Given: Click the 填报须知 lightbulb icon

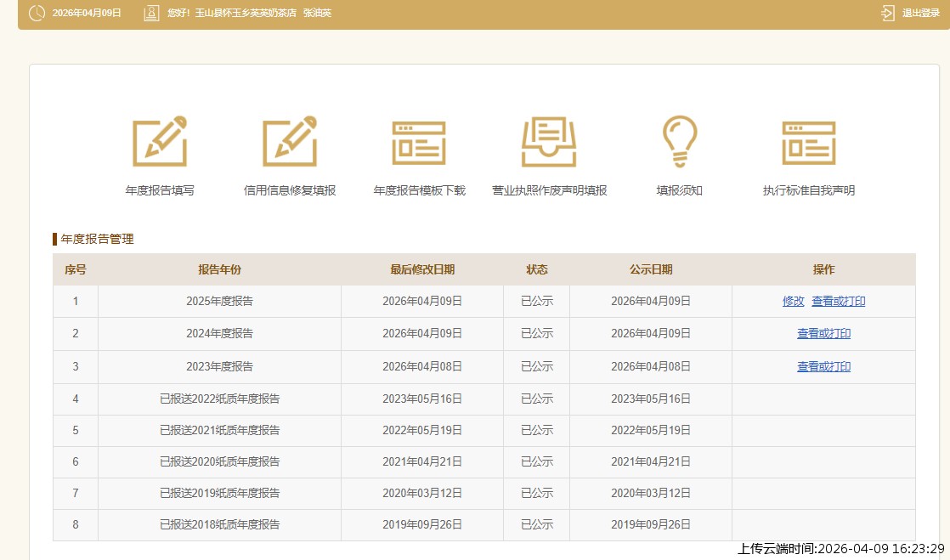Looking at the screenshot, I should coord(679,141).
